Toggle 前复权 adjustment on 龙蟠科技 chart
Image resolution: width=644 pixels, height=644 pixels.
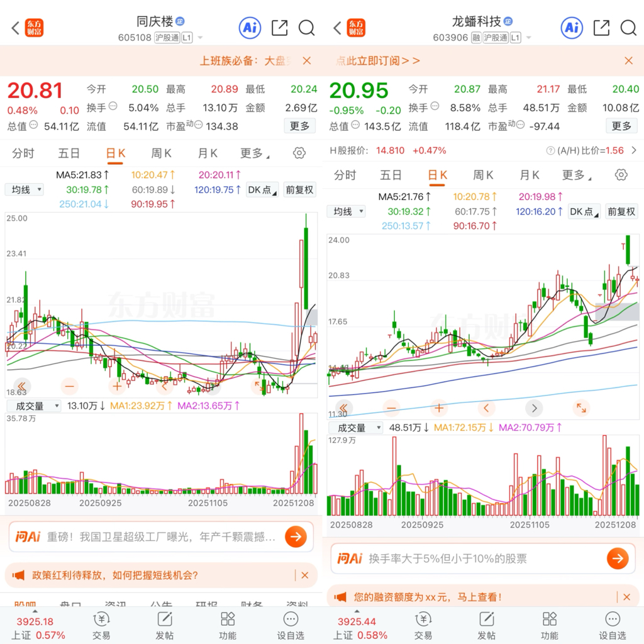pos(621,211)
